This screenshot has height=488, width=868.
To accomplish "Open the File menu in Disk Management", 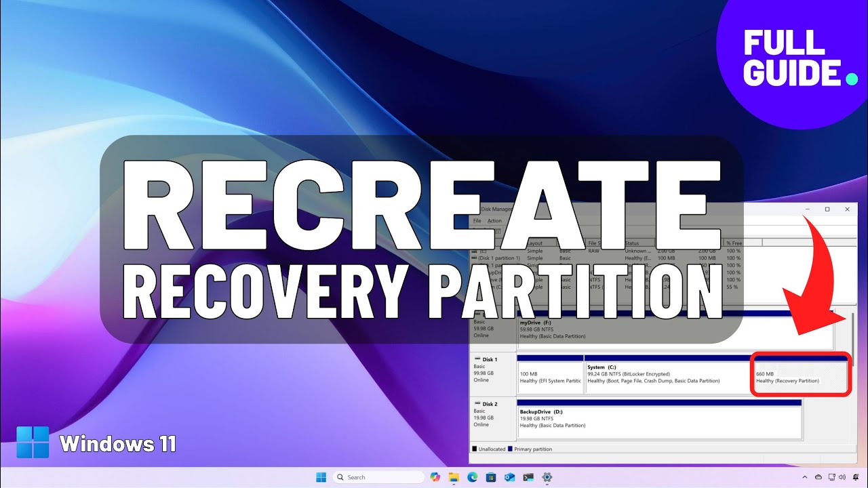I will click(x=477, y=221).
